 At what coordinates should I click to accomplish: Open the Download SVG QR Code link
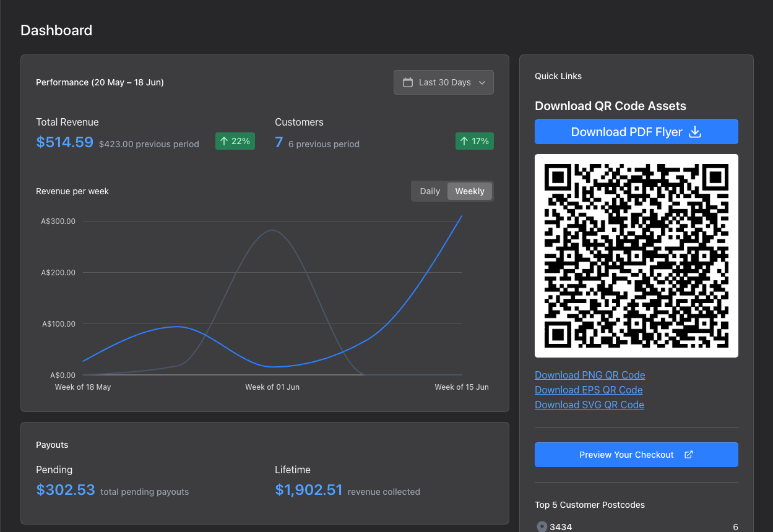589,405
